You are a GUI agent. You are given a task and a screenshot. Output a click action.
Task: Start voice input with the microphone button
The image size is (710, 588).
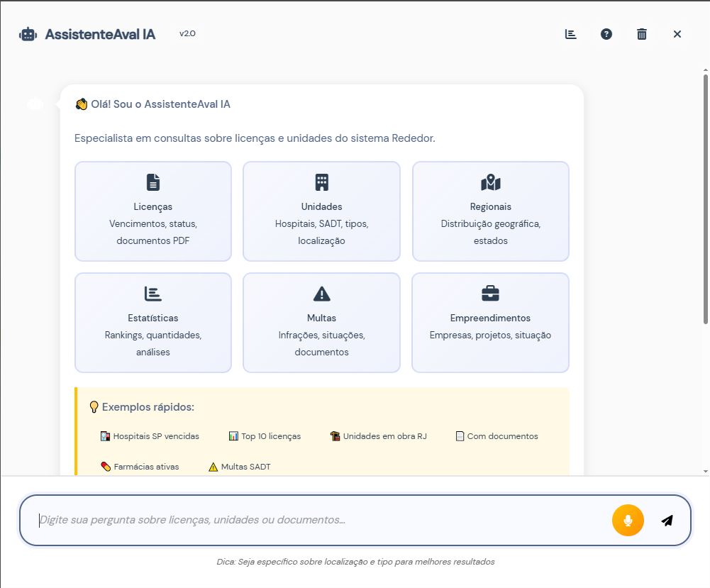tap(628, 521)
